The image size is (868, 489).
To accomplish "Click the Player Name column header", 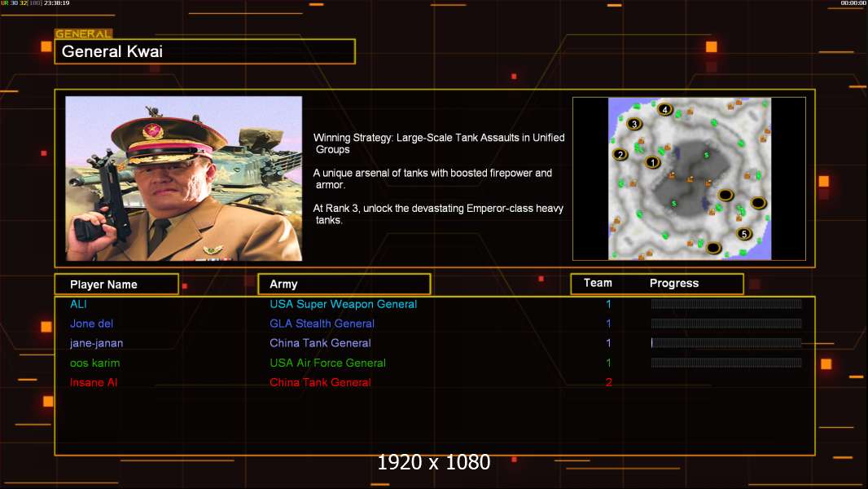I will [x=116, y=284].
